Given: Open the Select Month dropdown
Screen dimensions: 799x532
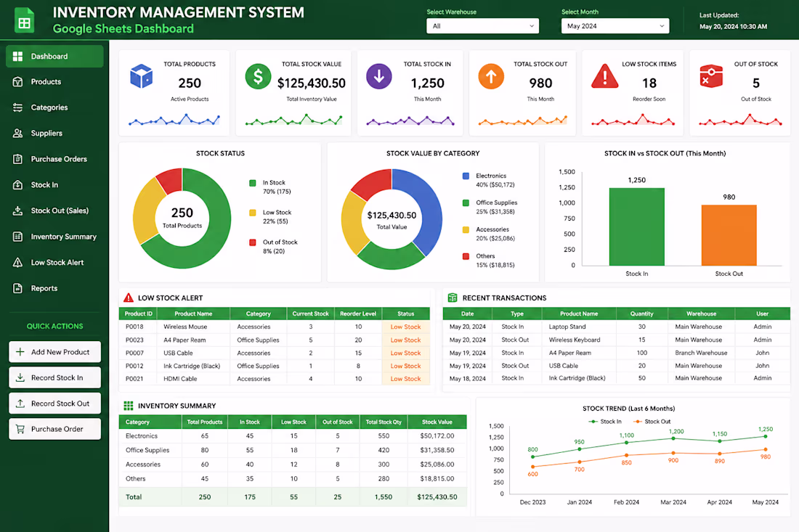Looking at the screenshot, I should 615,26.
